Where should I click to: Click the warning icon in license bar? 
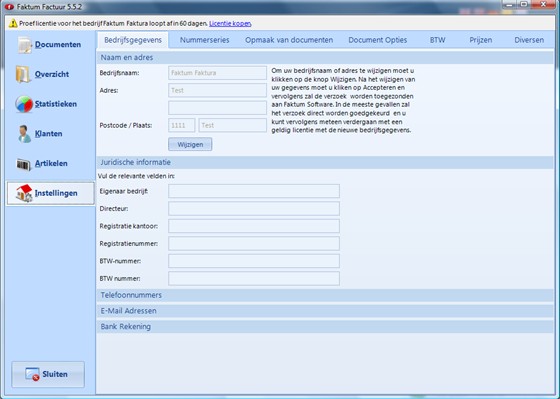tap(13, 24)
